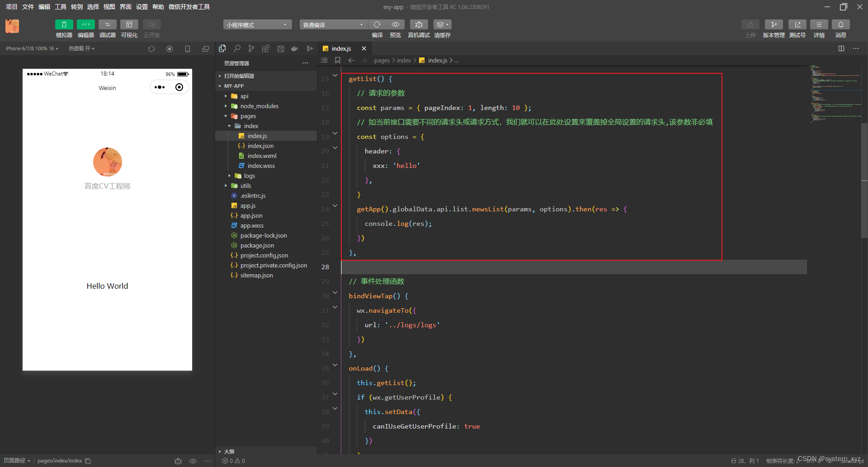Expand the logs folder
This screenshot has height=467, width=868.
click(266, 176)
